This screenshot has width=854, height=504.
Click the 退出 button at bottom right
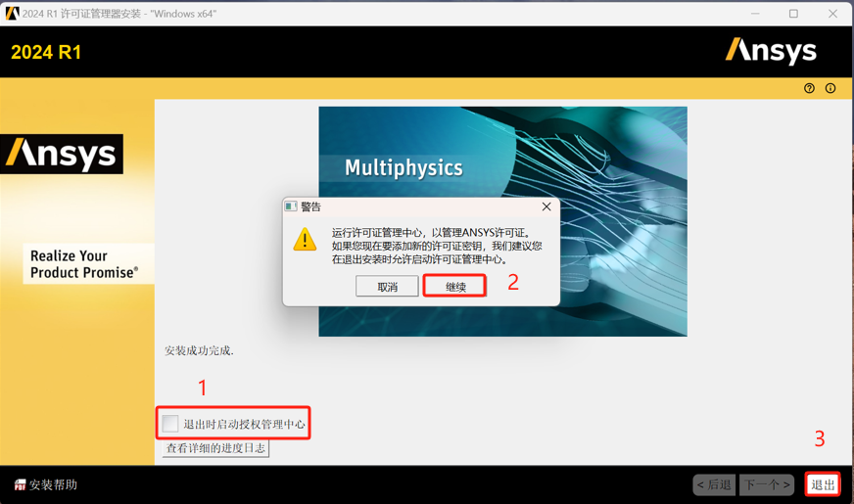pos(823,484)
